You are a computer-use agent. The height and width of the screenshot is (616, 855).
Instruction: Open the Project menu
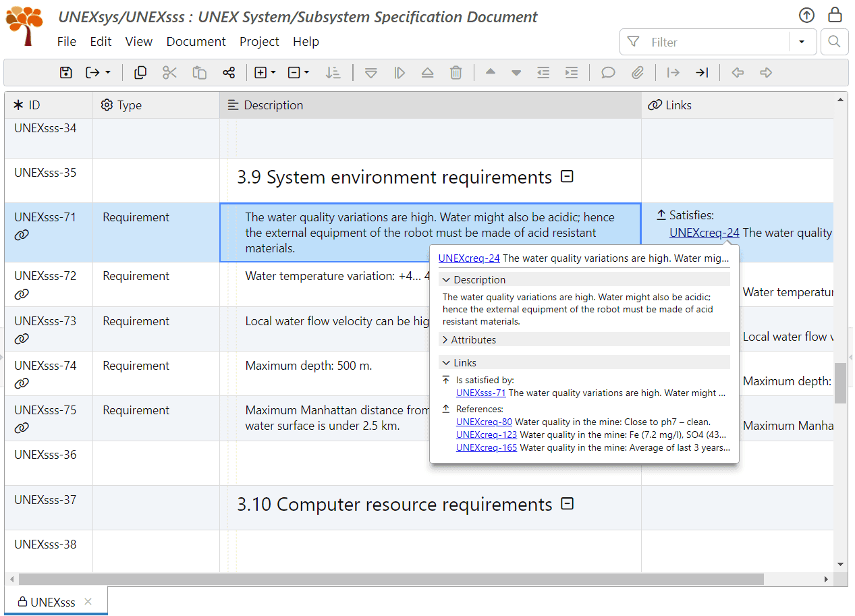coord(259,42)
